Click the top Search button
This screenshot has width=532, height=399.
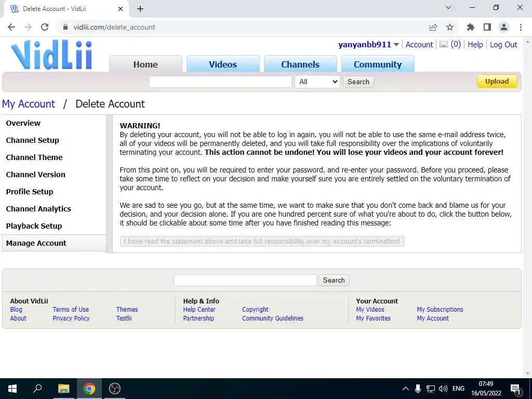[x=358, y=82]
